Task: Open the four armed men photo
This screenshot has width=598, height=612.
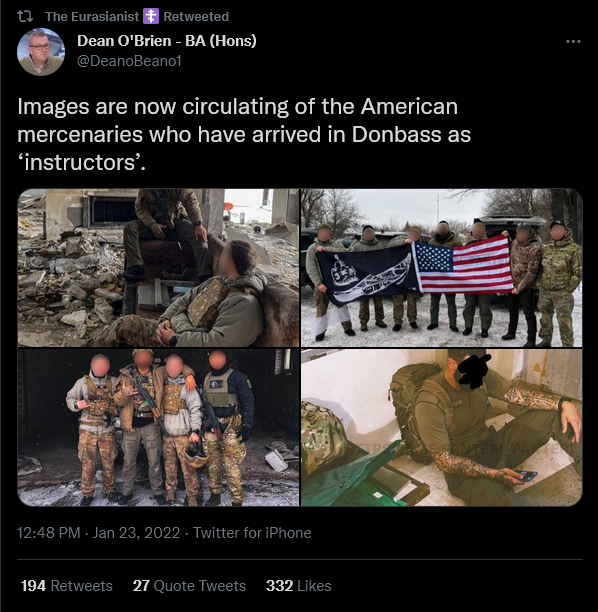Action: pos(158,428)
